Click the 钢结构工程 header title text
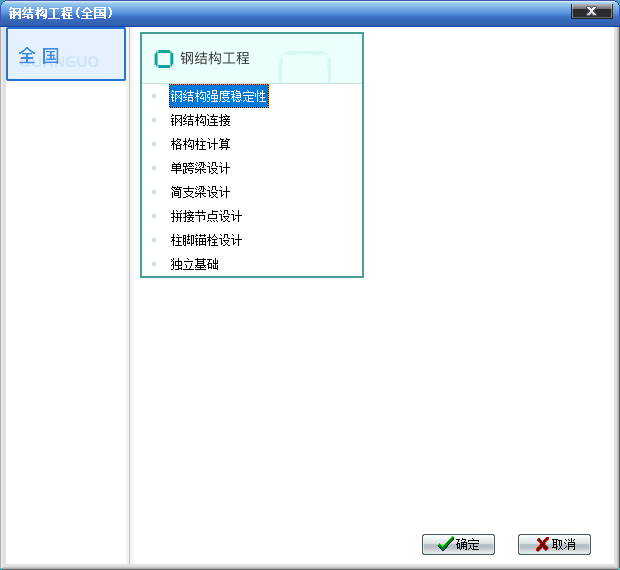Screen dimensions: 620x570 pos(215,58)
